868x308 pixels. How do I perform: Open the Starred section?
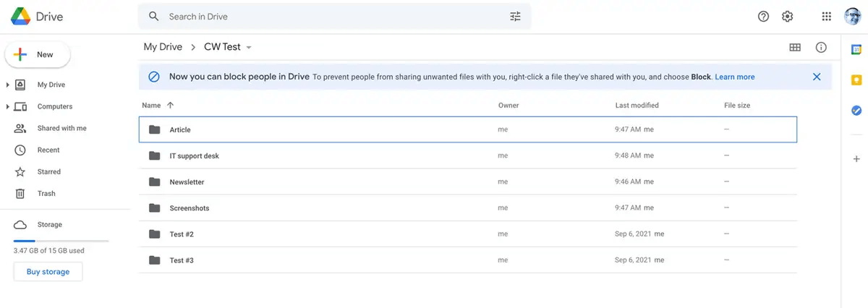pyautogui.click(x=48, y=171)
